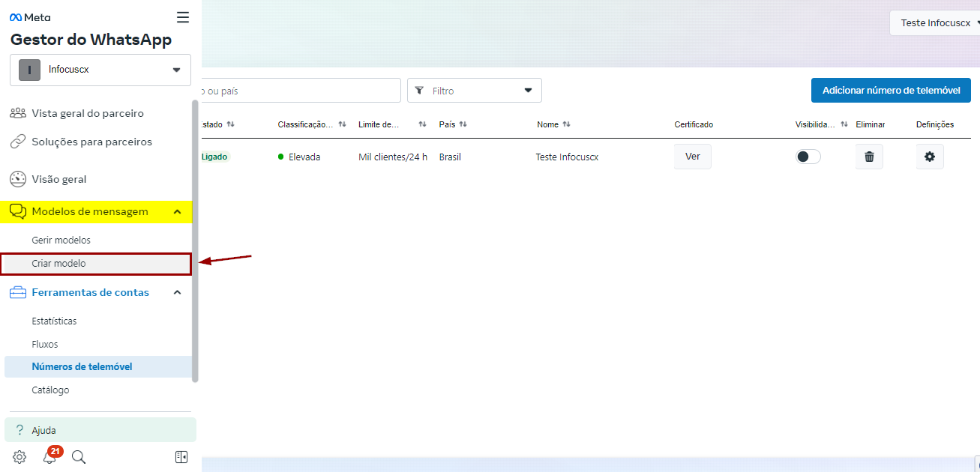Click the search magnifier icon
This screenshot has width=980, height=472.
coord(79,457)
